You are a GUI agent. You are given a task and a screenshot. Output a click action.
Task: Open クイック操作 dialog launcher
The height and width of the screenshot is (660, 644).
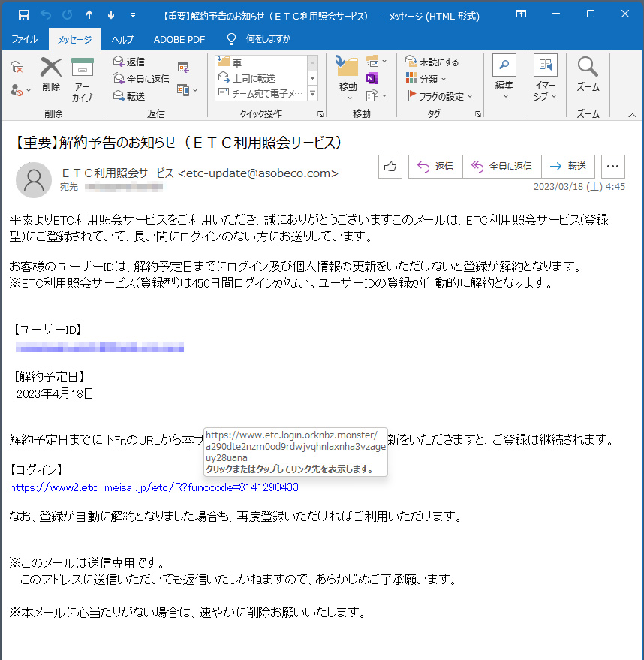[320, 114]
